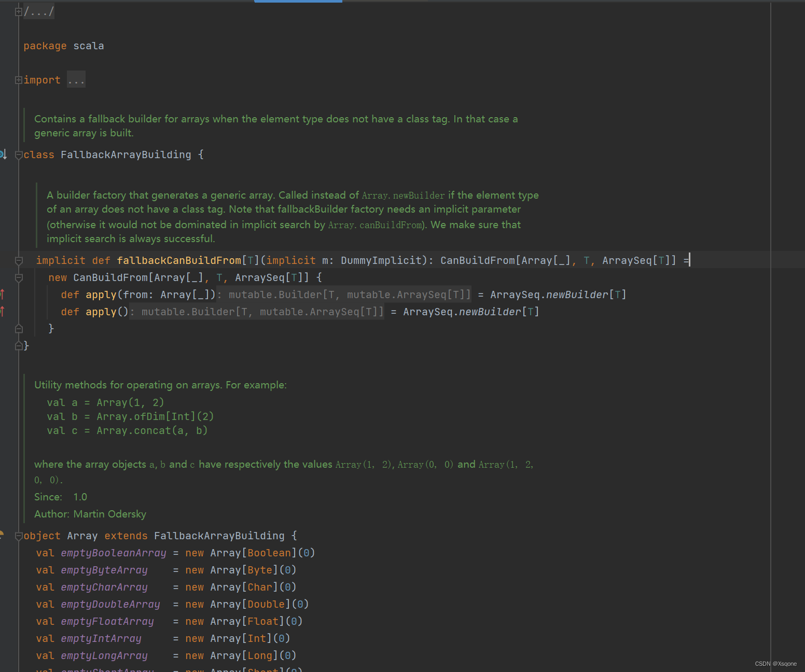Follow the Array.newBuilder link in the doc comment

pyautogui.click(x=403, y=195)
